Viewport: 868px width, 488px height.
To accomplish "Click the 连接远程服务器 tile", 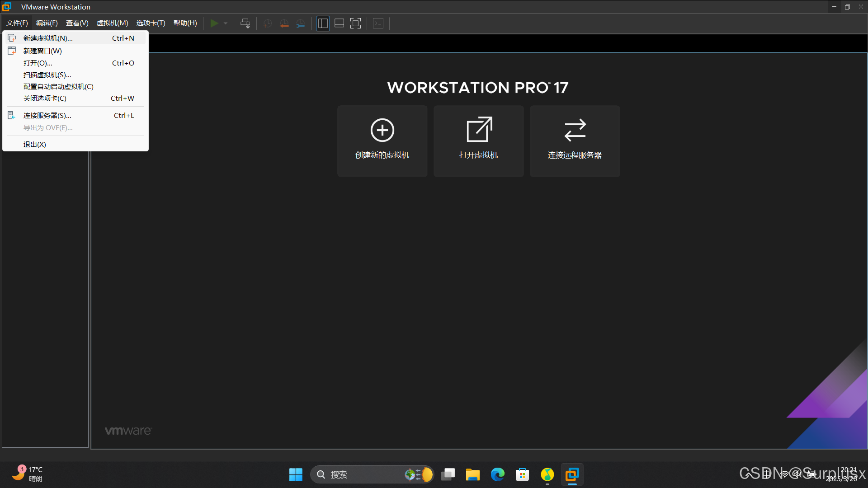I will pyautogui.click(x=575, y=141).
